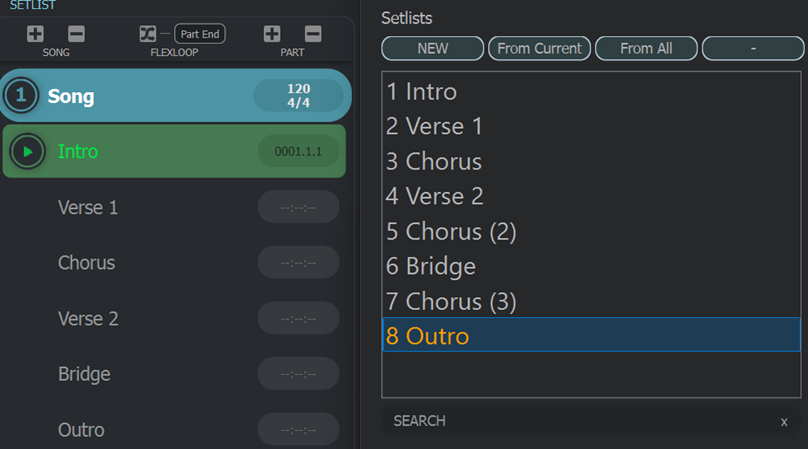The image size is (808, 449).
Task: Click into the SEARCH field
Action: 570,421
